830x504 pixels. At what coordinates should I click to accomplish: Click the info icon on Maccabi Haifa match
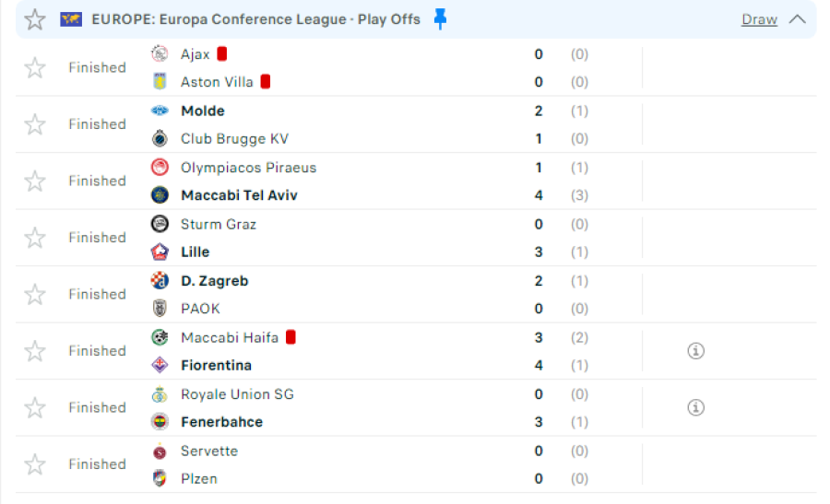[x=695, y=351]
